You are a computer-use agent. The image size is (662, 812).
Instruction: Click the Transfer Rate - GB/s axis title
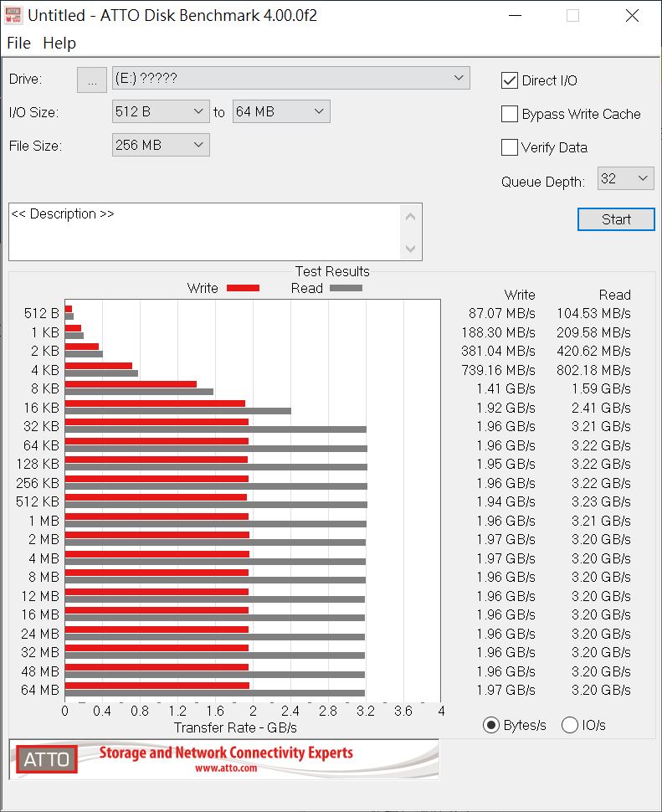pos(235,727)
